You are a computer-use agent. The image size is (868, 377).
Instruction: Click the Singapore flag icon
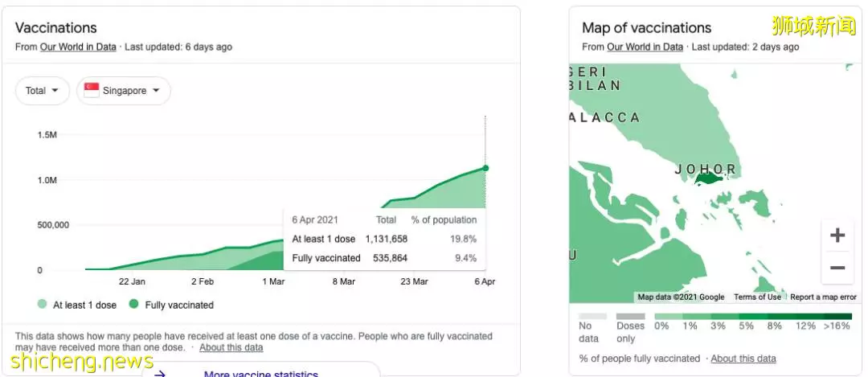[92, 90]
